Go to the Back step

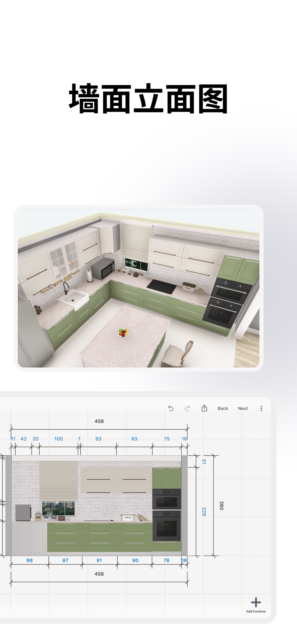point(223,408)
